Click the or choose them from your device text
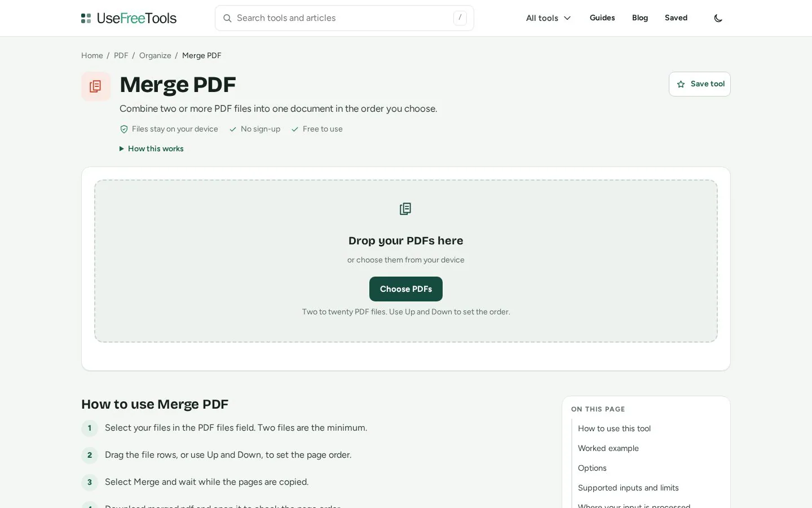This screenshot has height=508, width=812. point(406,260)
